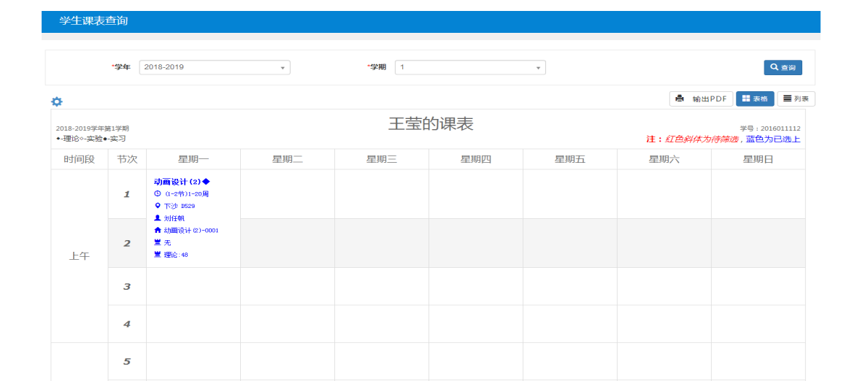Click the 星期日 column header
Viewport: 868px width, 381px height.
[x=758, y=160]
